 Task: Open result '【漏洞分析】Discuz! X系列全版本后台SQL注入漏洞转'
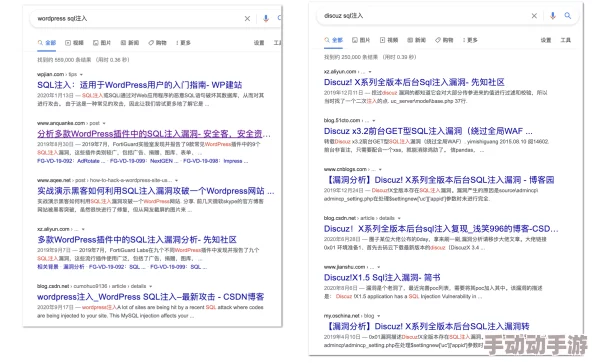[x=427, y=326]
